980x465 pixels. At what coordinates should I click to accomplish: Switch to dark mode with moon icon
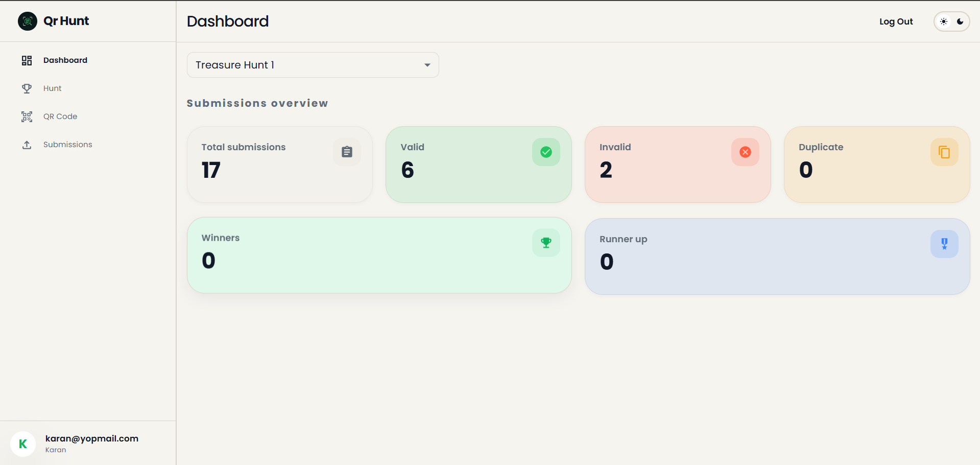point(960,21)
